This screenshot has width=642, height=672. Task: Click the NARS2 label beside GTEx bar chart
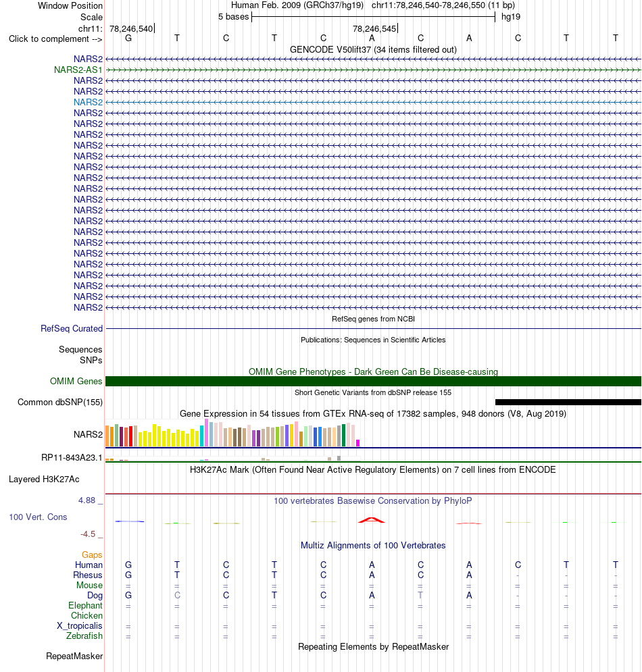pyautogui.click(x=88, y=434)
